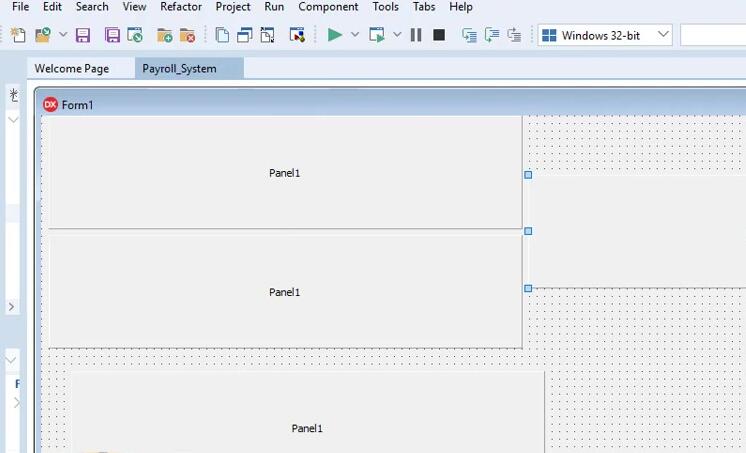This screenshot has width=746, height=453.
Task: Remove file from project (folder red-x icon)
Action: coord(187,35)
